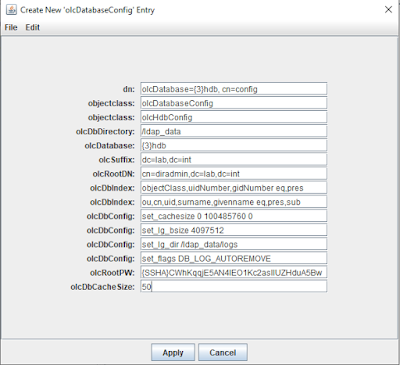Image resolution: width=400 pixels, height=365 pixels.
Task: Click the Apply button
Action: pyautogui.click(x=173, y=352)
